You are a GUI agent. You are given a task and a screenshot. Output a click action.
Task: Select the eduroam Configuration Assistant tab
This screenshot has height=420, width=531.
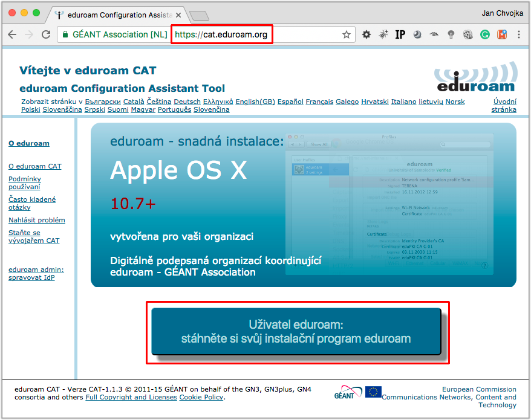(x=119, y=15)
